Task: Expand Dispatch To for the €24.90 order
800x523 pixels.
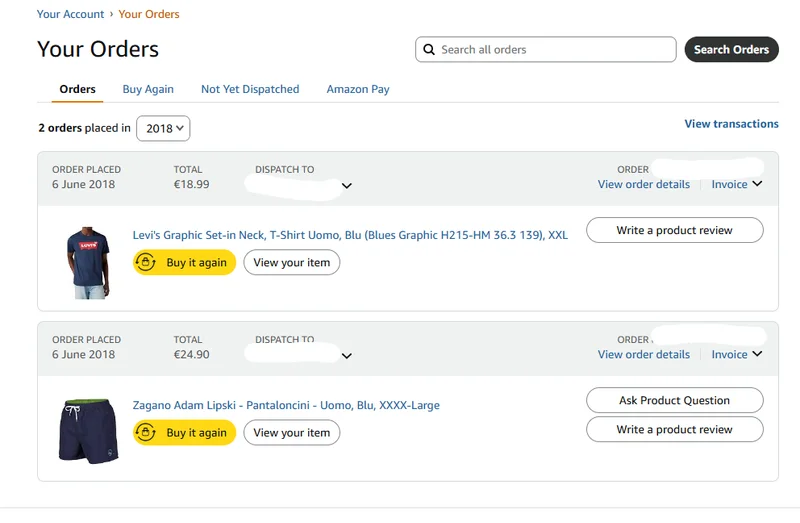Action: tap(346, 356)
